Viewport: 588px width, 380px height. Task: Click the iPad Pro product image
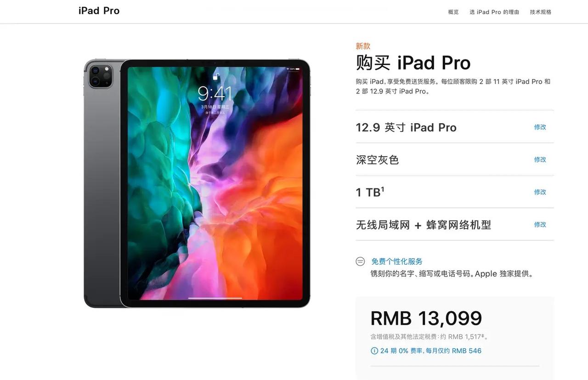tap(197, 183)
